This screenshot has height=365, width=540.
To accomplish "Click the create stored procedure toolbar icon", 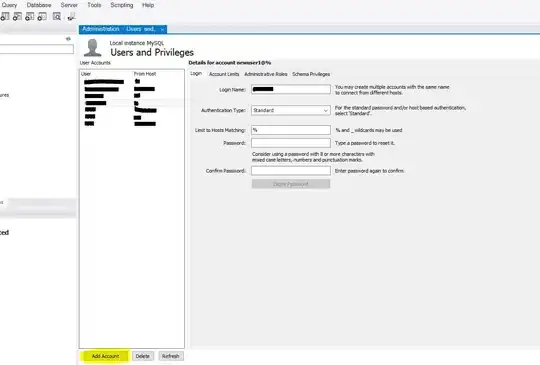I will (30, 17).
